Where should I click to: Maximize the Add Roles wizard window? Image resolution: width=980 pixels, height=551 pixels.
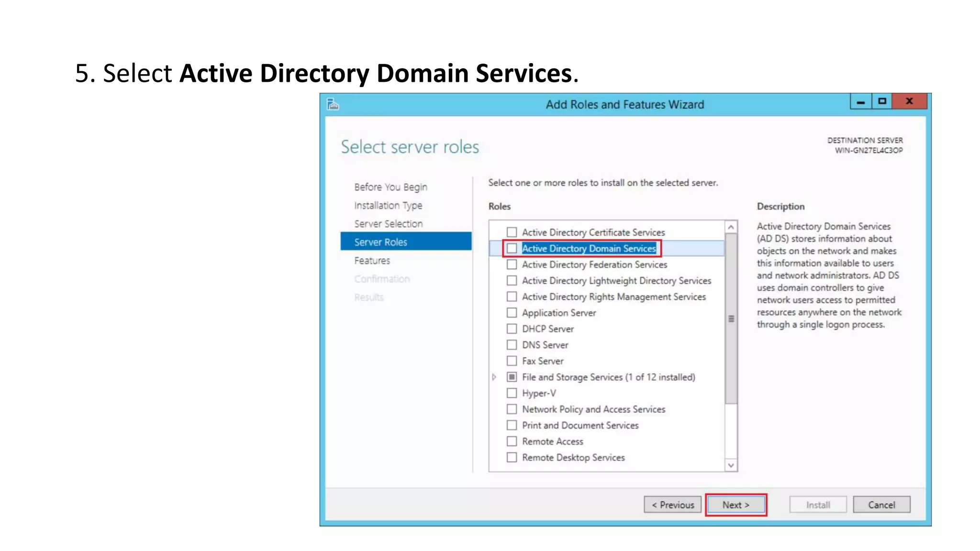click(x=882, y=101)
